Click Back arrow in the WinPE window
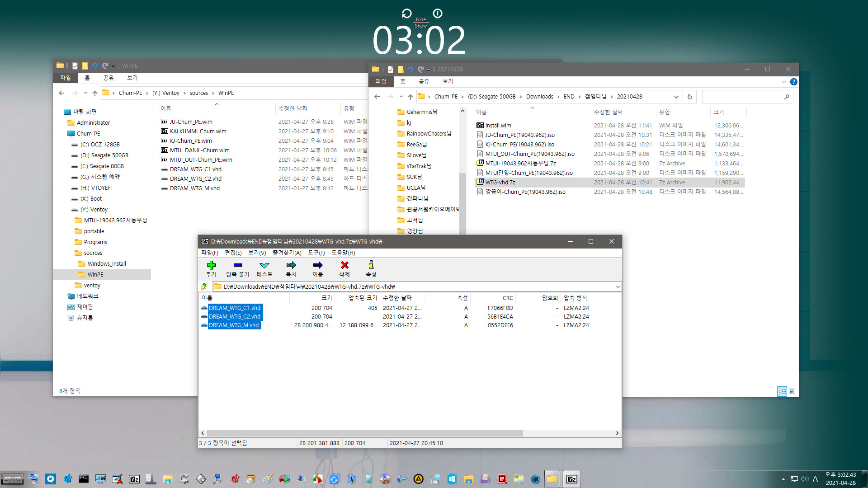The height and width of the screenshot is (488, 868). pos(61,93)
